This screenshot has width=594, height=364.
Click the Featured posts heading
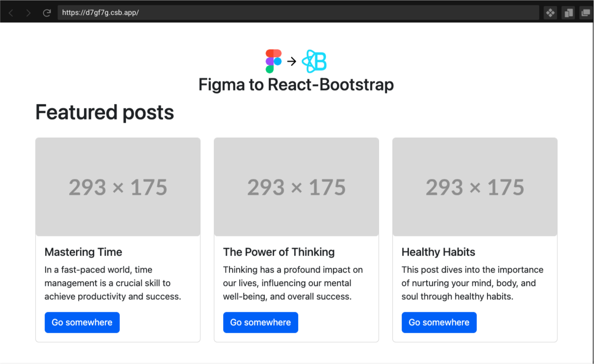tap(104, 112)
